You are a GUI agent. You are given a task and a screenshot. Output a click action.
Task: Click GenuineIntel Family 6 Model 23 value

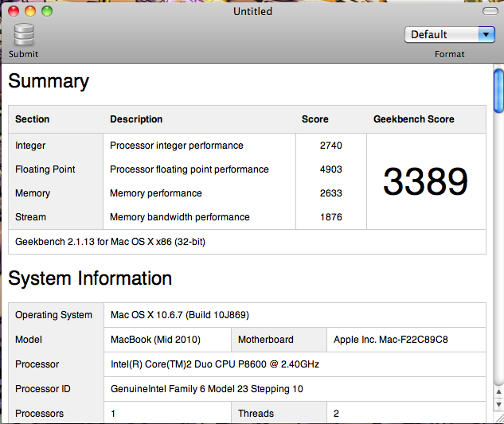pyautogui.click(x=207, y=389)
